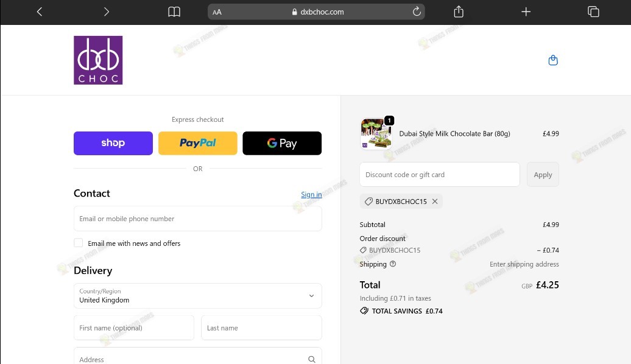631x364 pixels.
Task: Pay with the Google Pay button
Action: 282,143
